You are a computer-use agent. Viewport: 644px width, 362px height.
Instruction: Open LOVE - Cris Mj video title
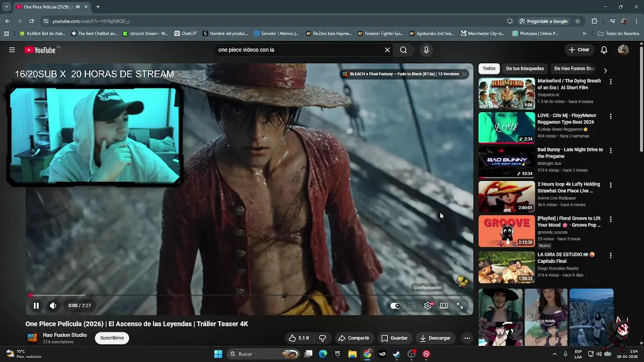click(567, 119)
